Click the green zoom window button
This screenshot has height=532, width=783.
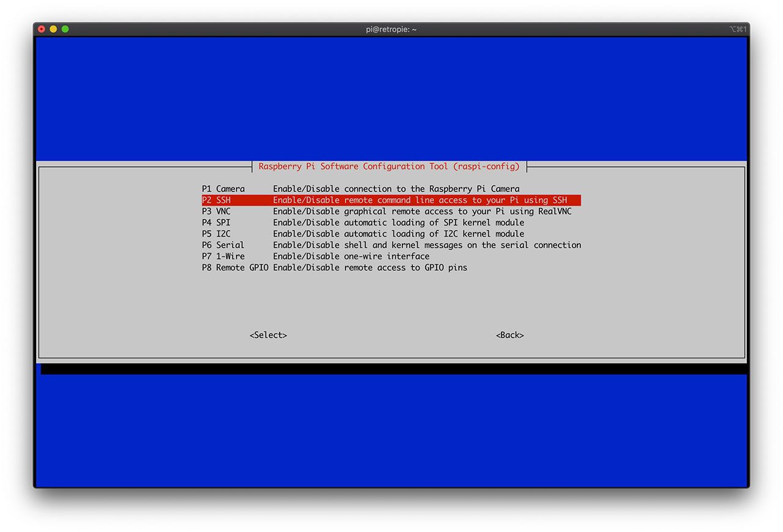[x=65, y=29]
